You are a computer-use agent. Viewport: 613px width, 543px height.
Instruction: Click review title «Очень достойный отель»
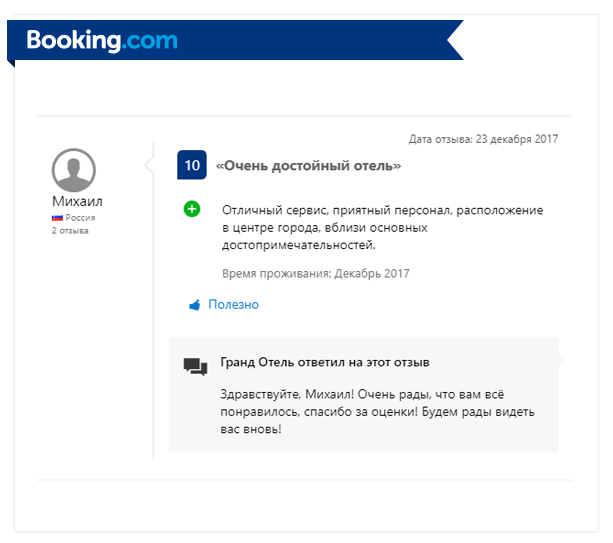pyautogui.click(x=308, y=166)
